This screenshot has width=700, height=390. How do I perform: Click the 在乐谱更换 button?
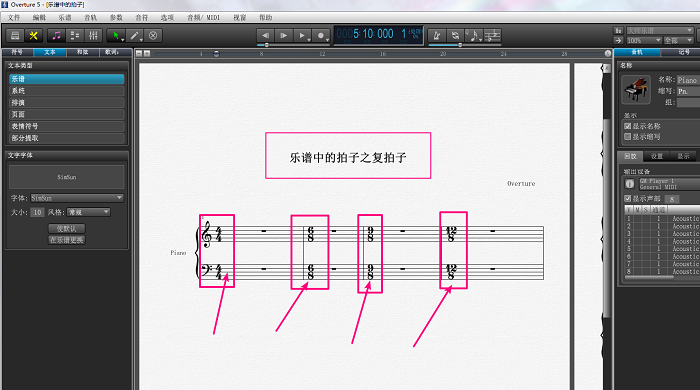(67, 240)
